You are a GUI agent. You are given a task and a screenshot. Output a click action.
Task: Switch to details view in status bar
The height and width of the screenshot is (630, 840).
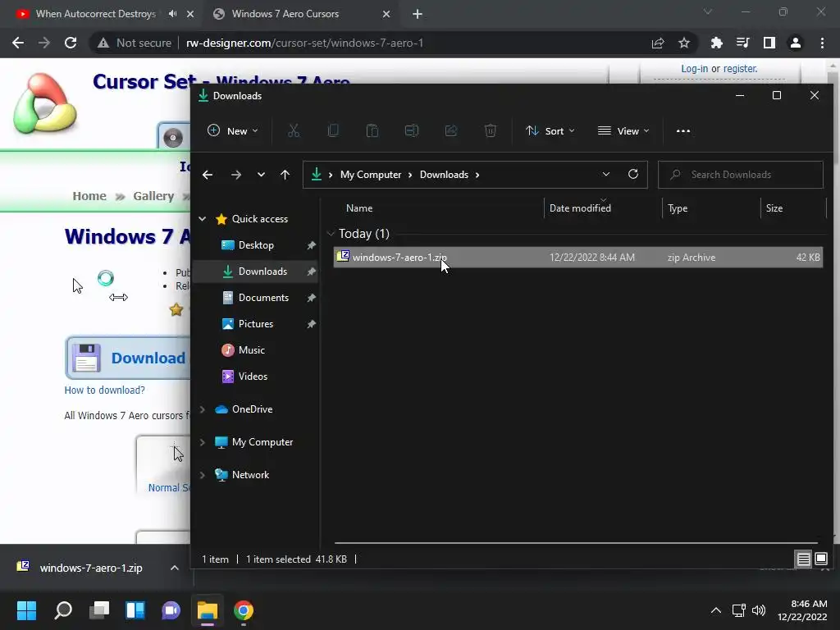803,559
